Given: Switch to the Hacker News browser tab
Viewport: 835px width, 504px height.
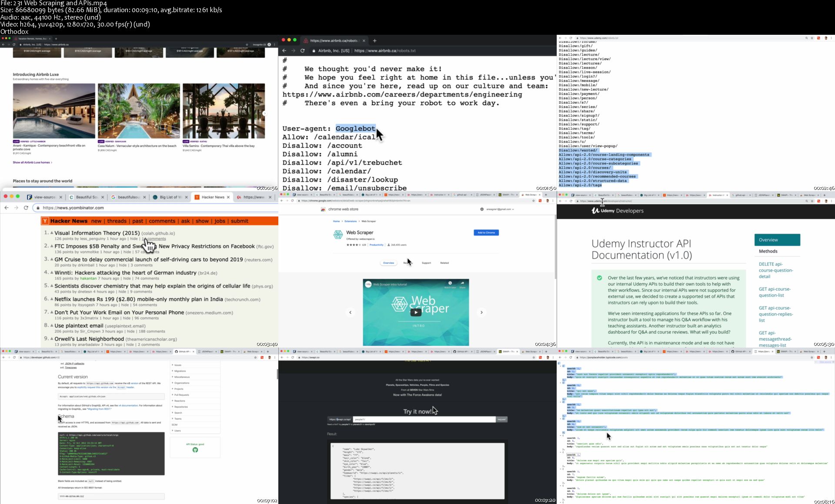Looking at the screenshot, I should [x=213, y=197].
